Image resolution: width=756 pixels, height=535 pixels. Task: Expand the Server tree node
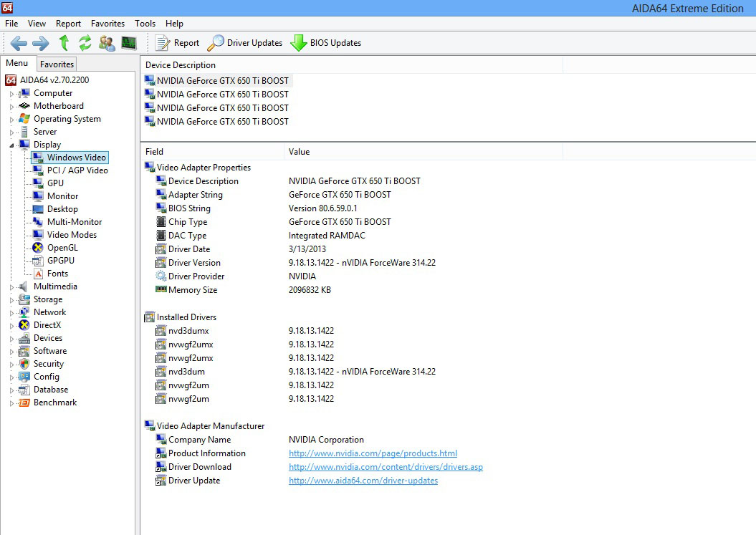click(12, 132)
